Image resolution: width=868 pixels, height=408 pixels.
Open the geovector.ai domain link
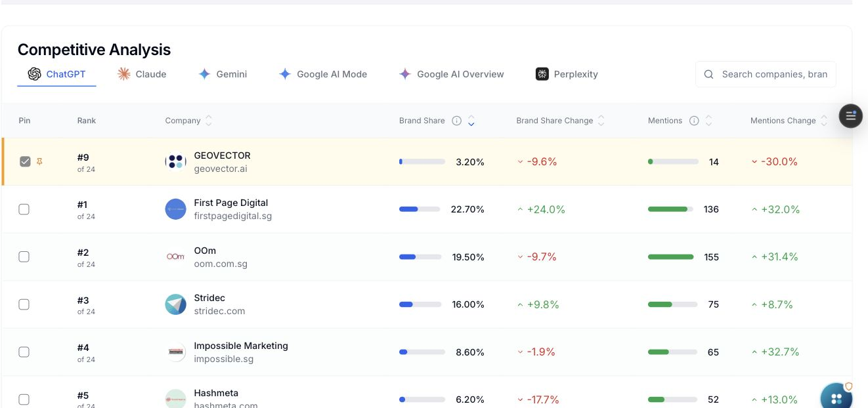click(221, 169)
